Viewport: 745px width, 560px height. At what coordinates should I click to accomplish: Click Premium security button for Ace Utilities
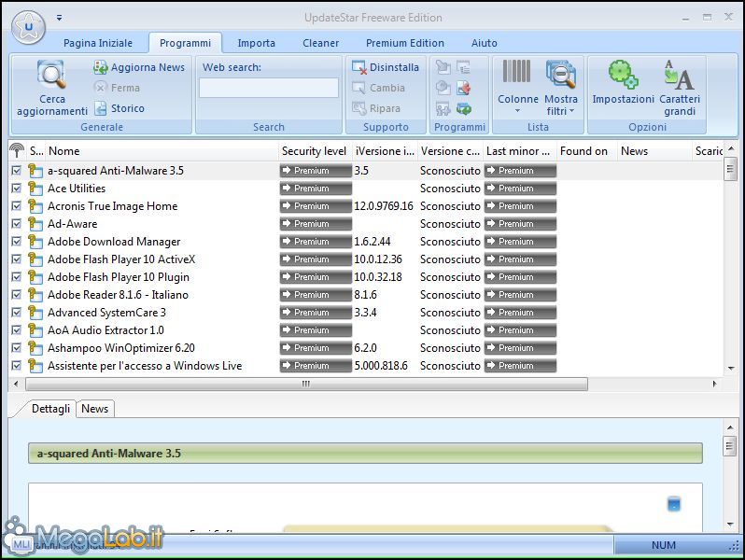click(x=316, y=189)
